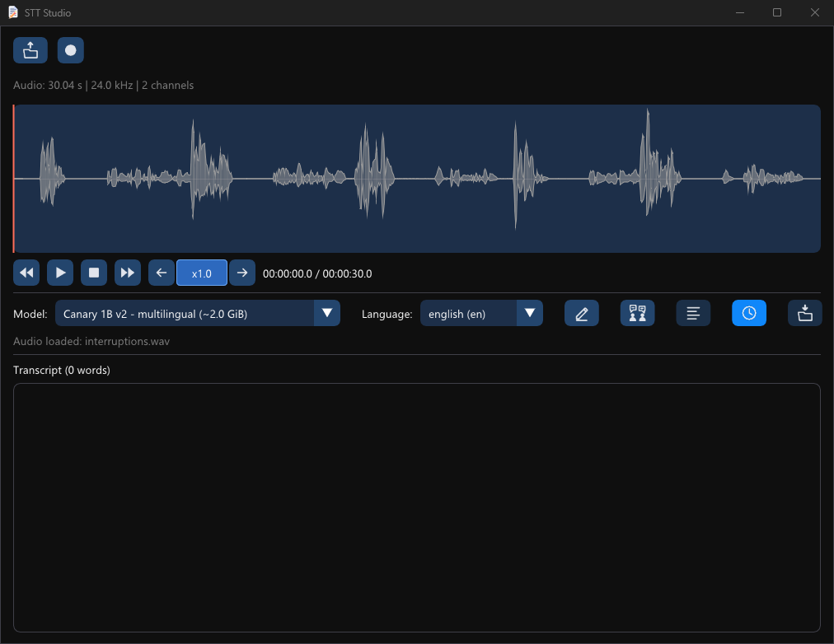834x644 pixels.
Task: Click Audio loaded: interruptions.wav status
Action: coord(91,341)
